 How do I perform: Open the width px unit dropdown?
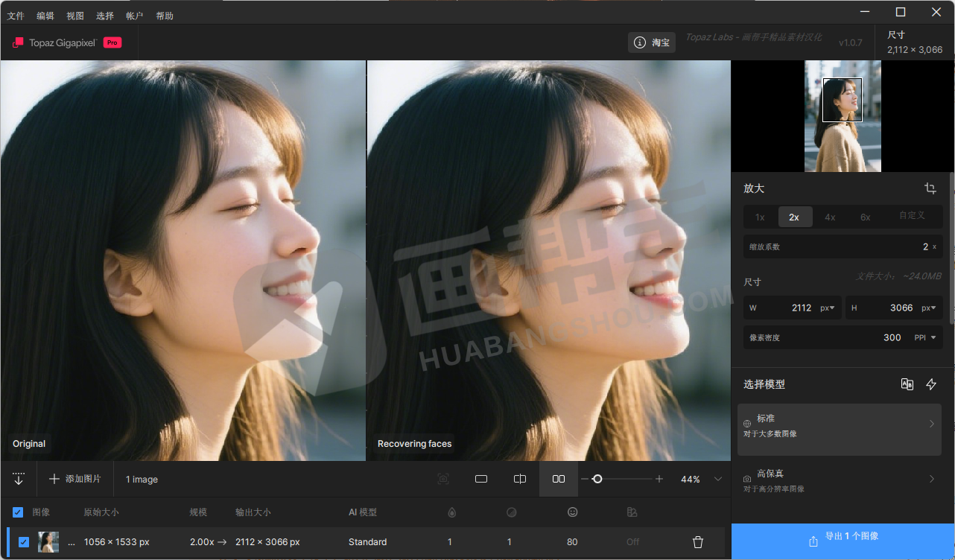click(x=828, y=308)
